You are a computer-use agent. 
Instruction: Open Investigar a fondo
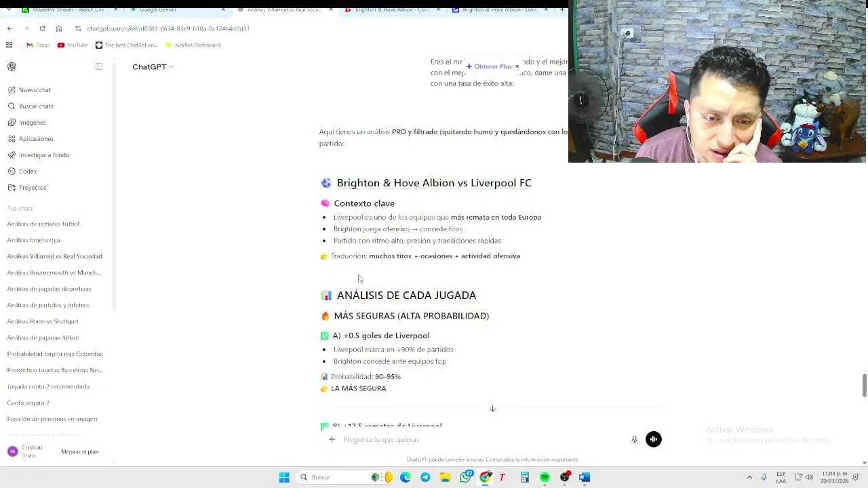pos(43,155)
